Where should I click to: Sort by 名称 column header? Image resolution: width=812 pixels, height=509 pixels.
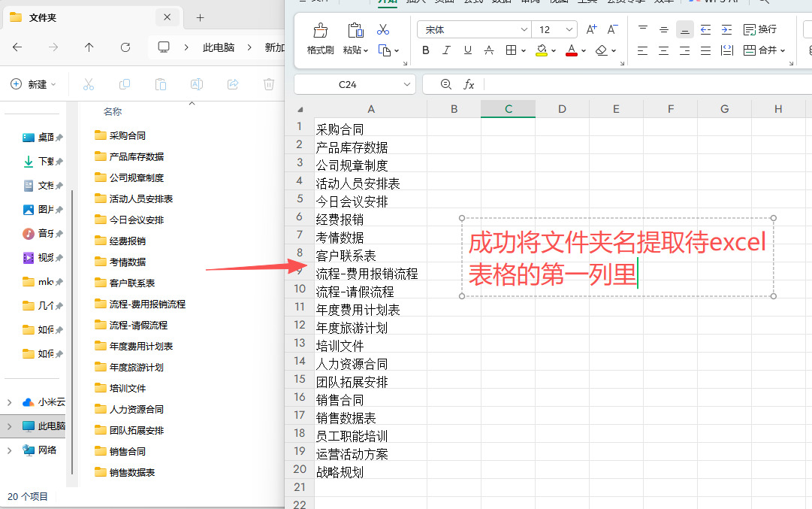(x=113, y=111)
